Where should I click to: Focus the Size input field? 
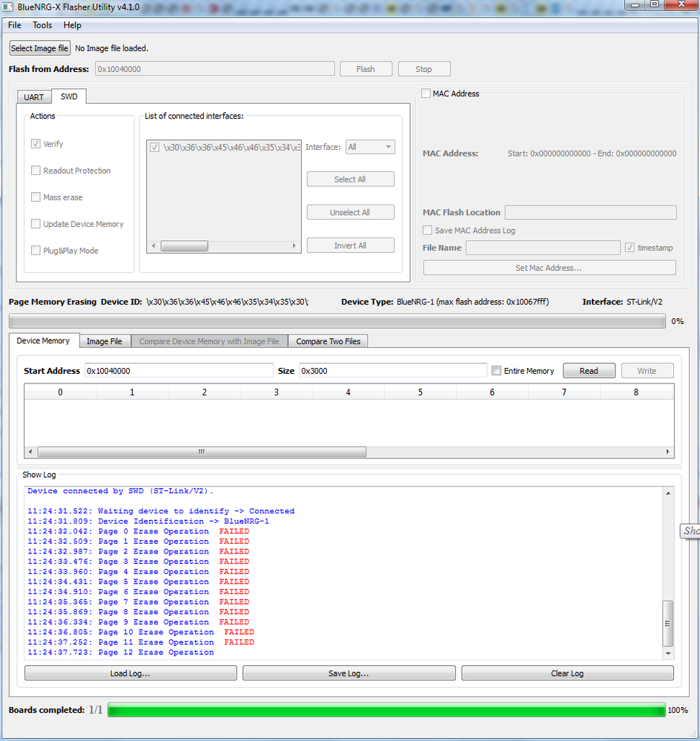tap(392, 371)
